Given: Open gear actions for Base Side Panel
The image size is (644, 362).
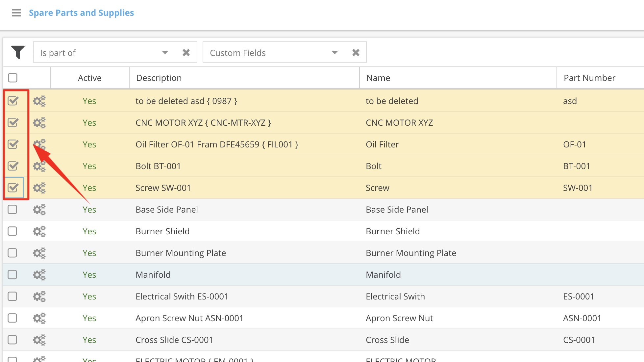Looking at the screenshot, I should 39,210.
